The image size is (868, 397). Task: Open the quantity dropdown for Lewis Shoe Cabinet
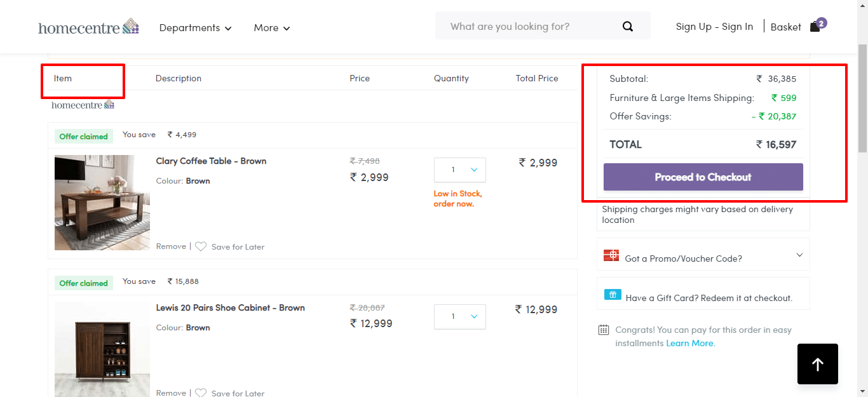click(x=459, y=316)
